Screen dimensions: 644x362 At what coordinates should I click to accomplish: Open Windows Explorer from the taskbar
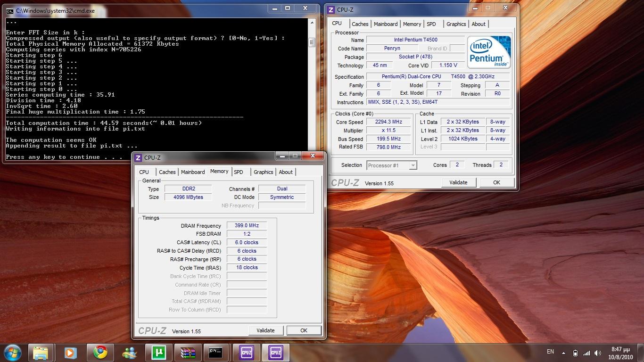tap(41, 353)
